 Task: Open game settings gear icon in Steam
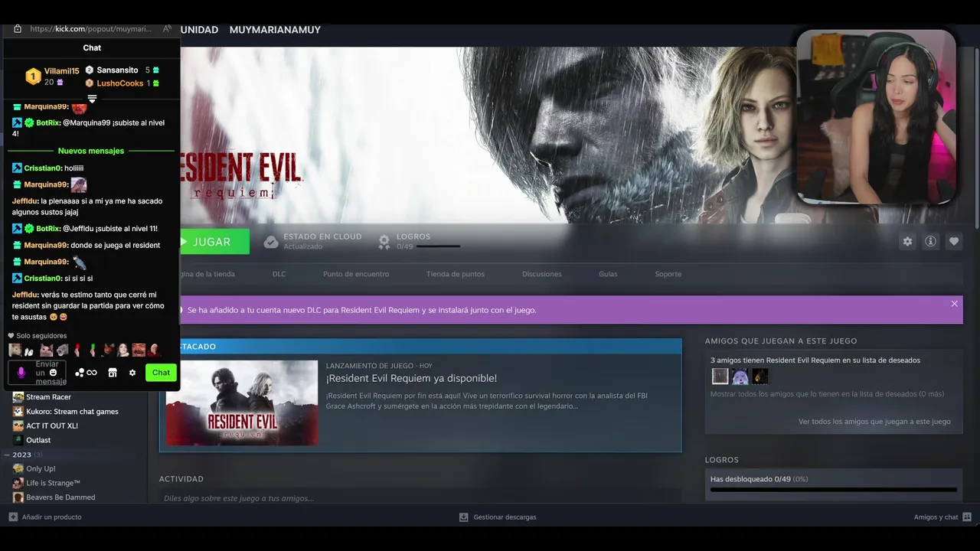(907, 241)
